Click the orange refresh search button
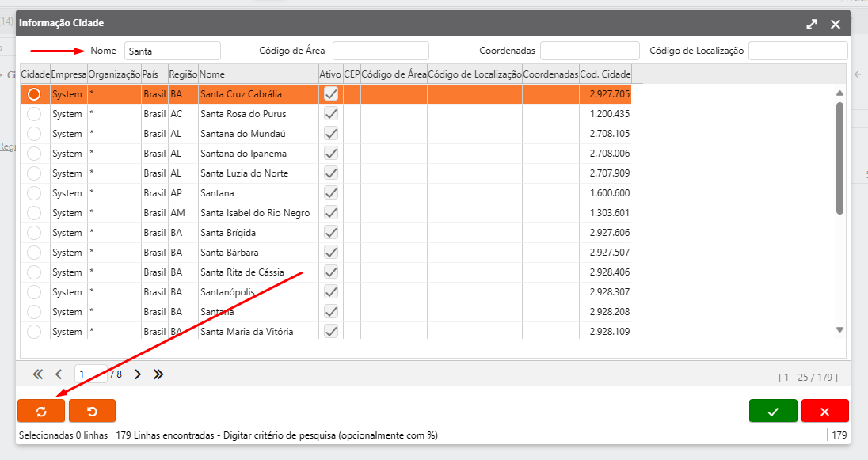This screenshot has width=868, height=460. click(41, 411)
